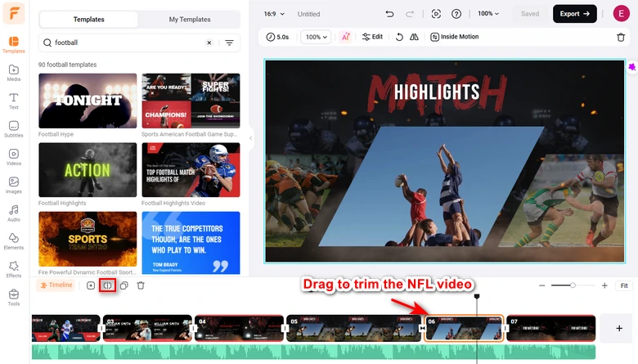Click the transition between scenes 05 and 06
The height and width of the screenshot is (364, 638).
tap(422, 328)
